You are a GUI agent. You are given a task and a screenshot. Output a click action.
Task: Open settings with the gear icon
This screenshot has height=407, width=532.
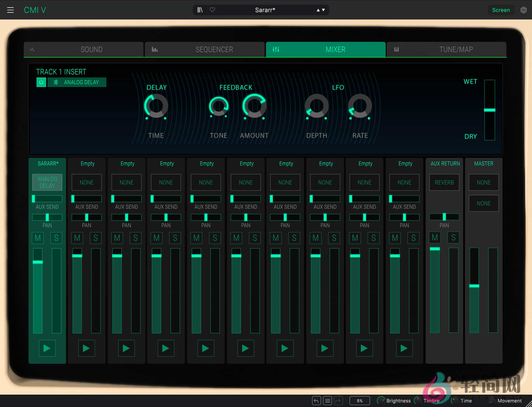[523, 10]
